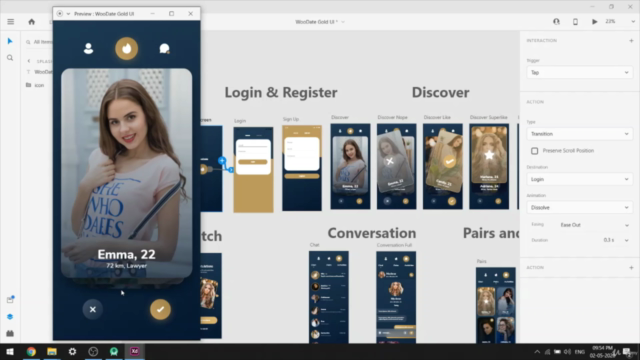The image size is (640, 360).
Task: Tap the gold checkmark like button
Action: tap(160, 309)
